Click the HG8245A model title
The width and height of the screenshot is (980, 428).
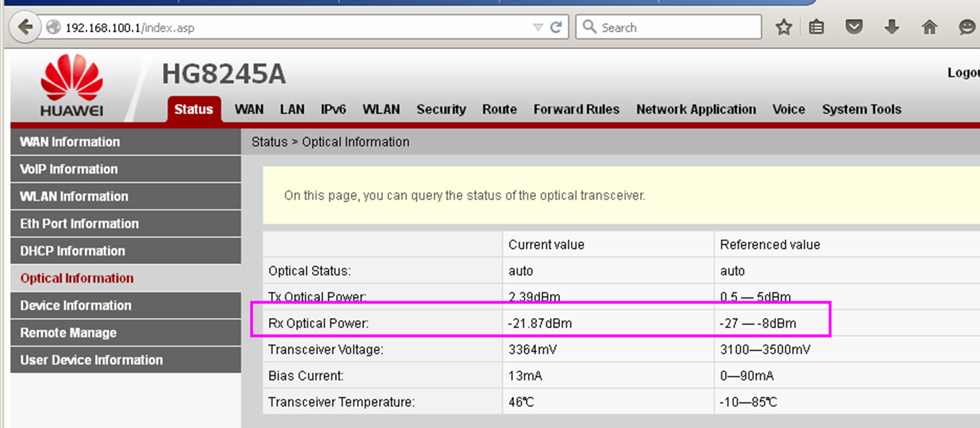pos(223,74)
